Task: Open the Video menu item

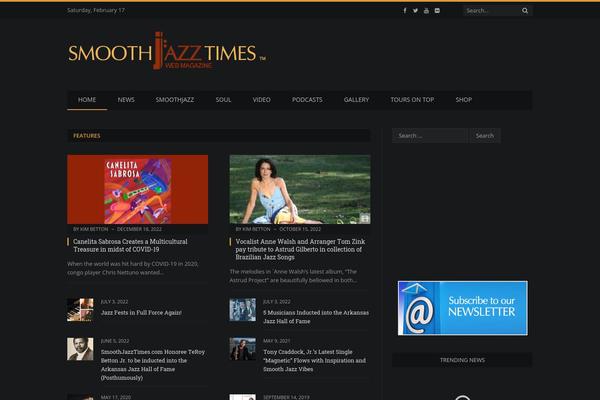Action: pos(261,100)
